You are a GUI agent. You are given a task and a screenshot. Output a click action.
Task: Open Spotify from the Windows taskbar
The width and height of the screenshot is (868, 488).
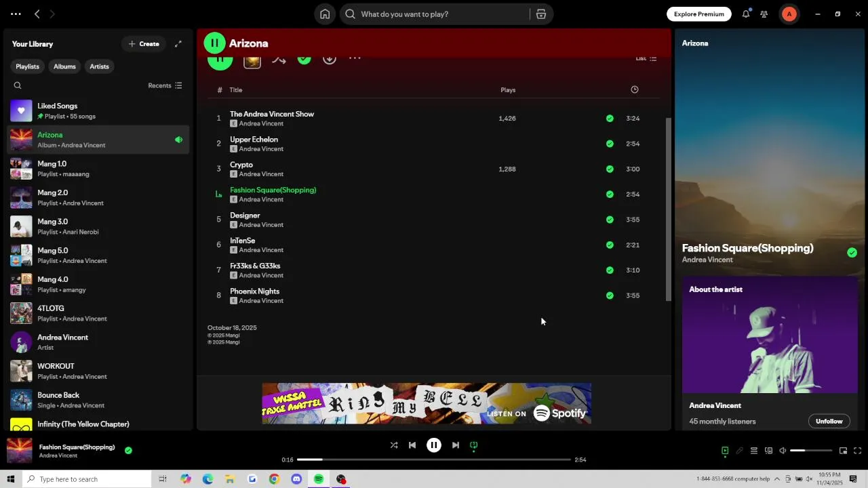click(319, 479)
